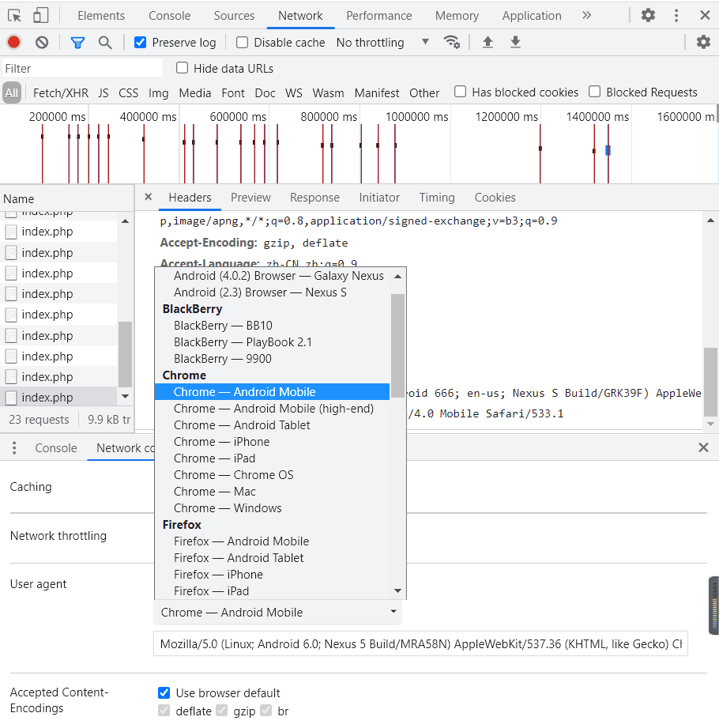The width and height of the screenshot is (719, 728).
Task: Check Hide data URLs
Action: click(x=182, y=68)
